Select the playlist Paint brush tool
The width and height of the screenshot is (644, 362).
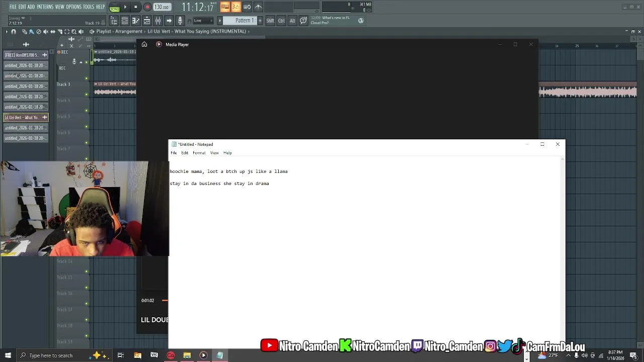pyautogui.click(x=31, y=32)
